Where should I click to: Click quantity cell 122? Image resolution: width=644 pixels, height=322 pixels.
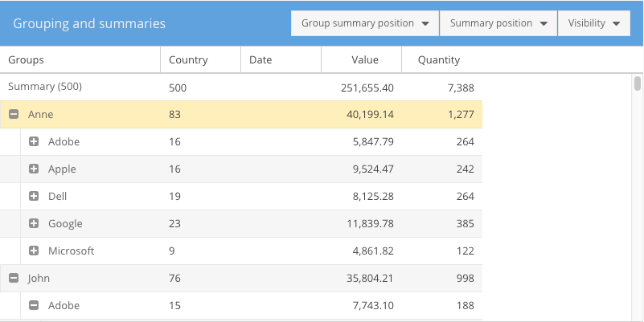465,251
